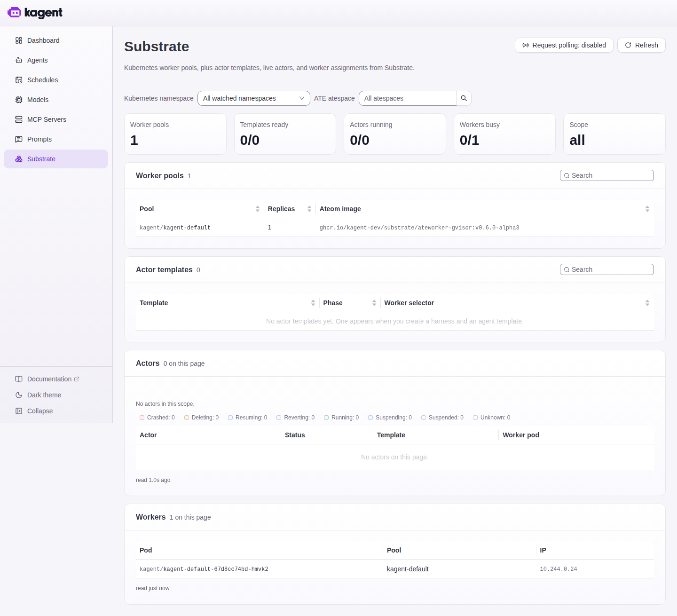Sort by the Replicas column arrows
Image resolution: width=677 pixels, height=616 pixels.
pos(309,209)
